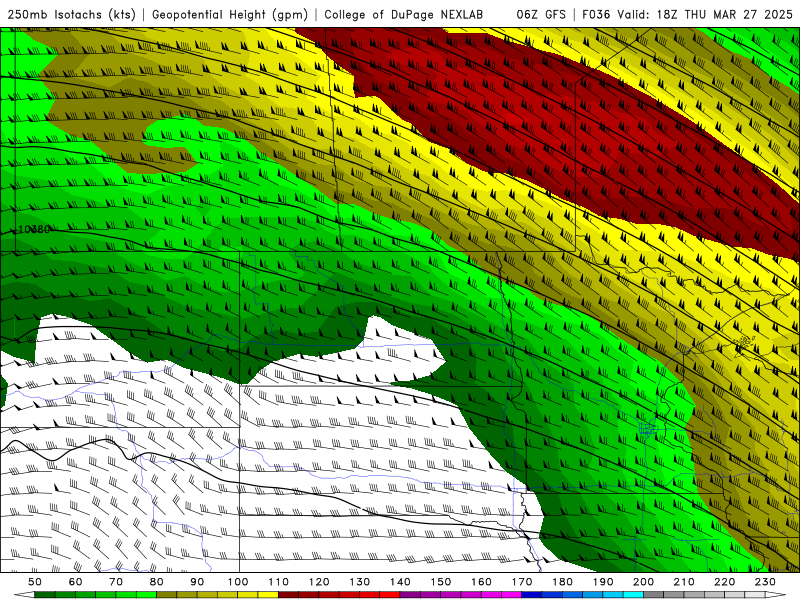
Task: Click the '140' value on the color scale
Action: coord(400,582)
